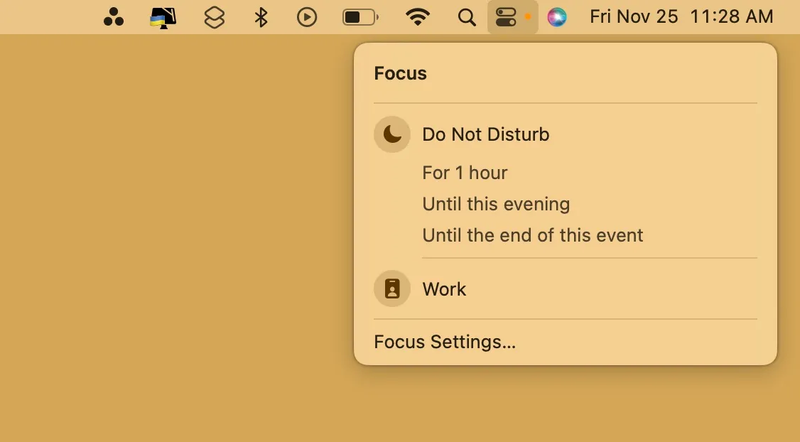Open the Ukraine flag display app icon
Viewport: 800px width, 442px height.
pos(163,18)
